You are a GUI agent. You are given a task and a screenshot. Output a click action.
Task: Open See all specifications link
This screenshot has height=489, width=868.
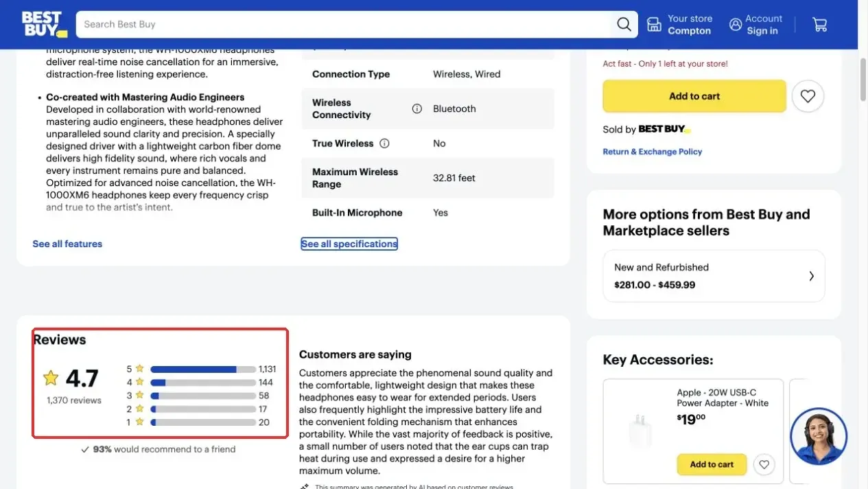[x=349, y=244]
